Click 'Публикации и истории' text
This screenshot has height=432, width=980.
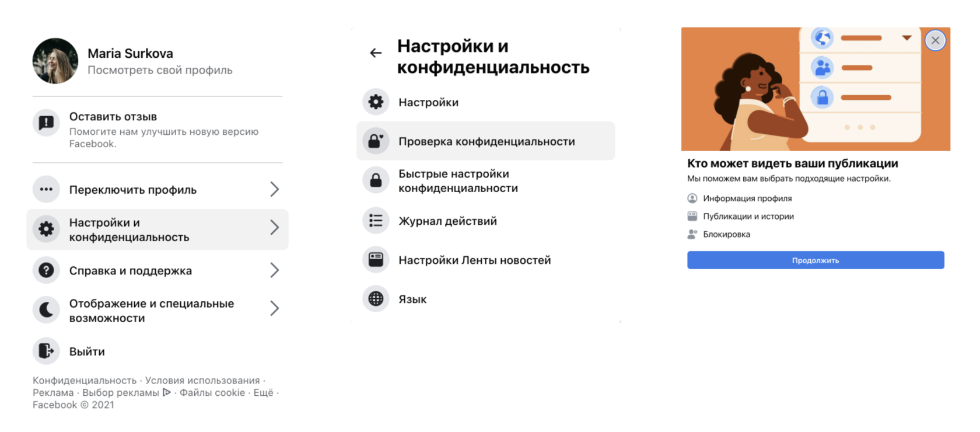coord(748,217)
